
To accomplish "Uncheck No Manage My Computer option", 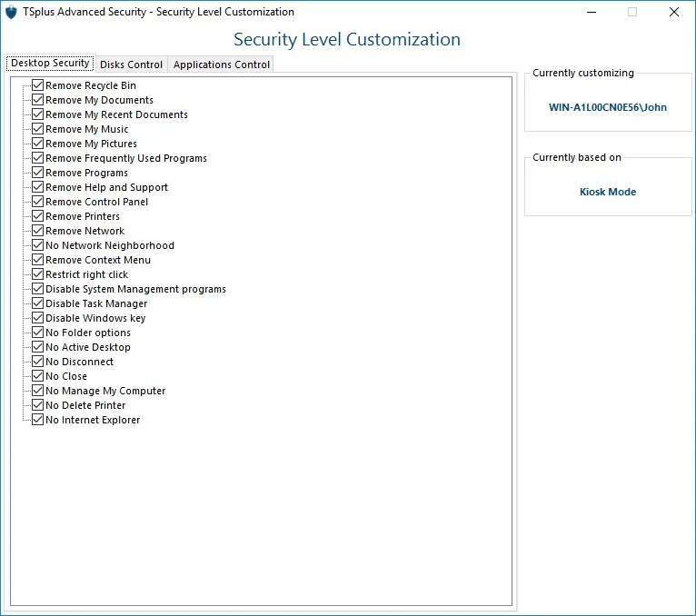I will pyautogui.click(x=38, y=390).
